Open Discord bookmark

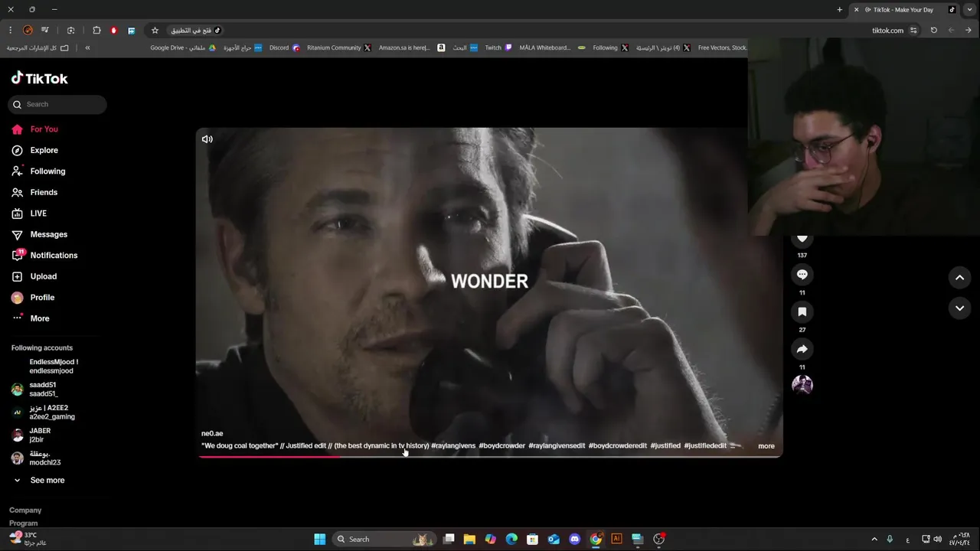point(285,47)
